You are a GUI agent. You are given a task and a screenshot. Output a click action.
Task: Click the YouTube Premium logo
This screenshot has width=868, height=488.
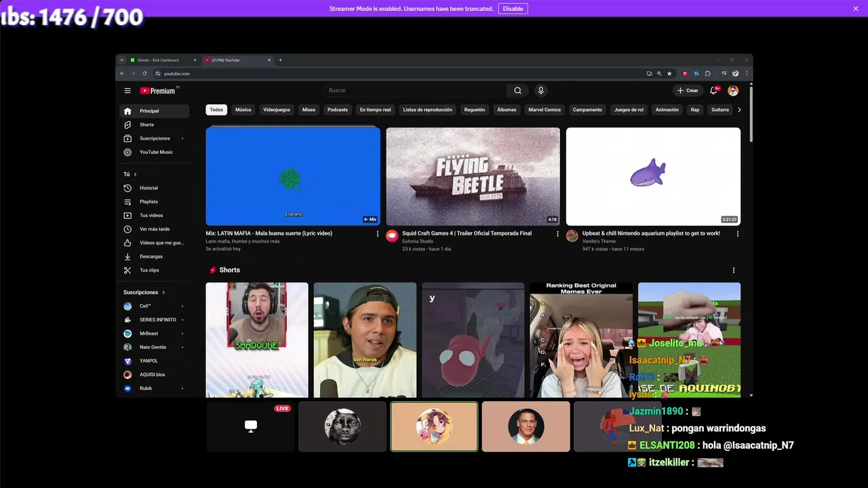[157, 90]
